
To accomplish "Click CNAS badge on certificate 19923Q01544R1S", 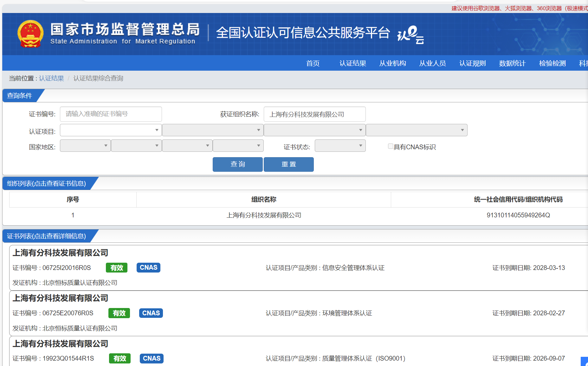I will click(x=152, y=358).
